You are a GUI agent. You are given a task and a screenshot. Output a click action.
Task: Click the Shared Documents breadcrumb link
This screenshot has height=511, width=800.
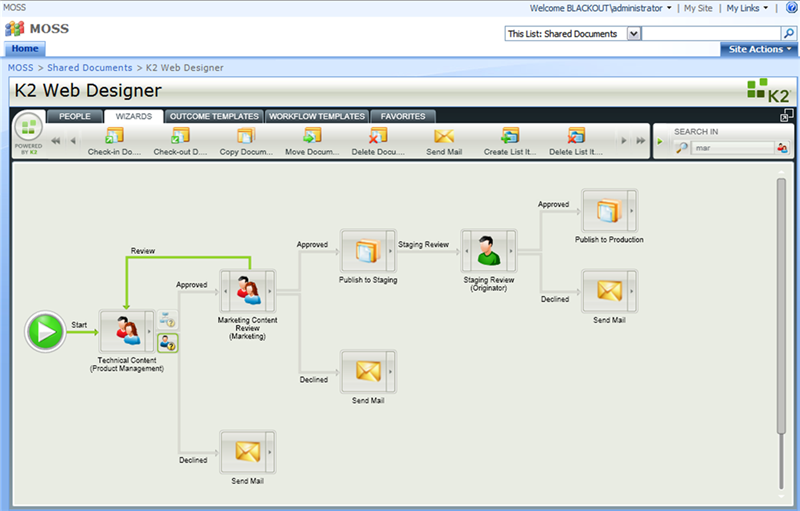(x=90, y=68)
